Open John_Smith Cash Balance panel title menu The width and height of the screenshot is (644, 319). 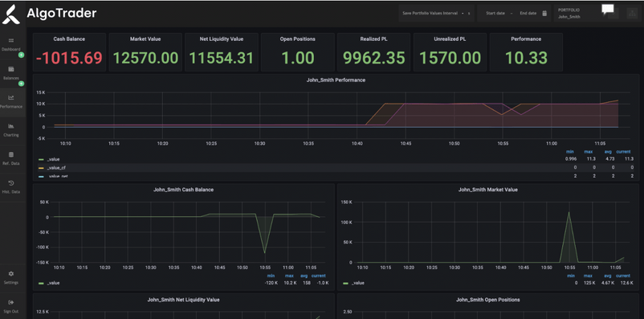[183, 190]
